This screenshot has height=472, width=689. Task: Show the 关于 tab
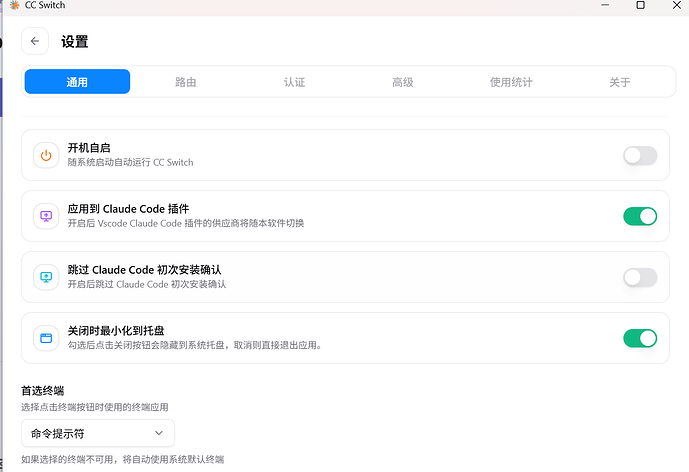(620, 82)
